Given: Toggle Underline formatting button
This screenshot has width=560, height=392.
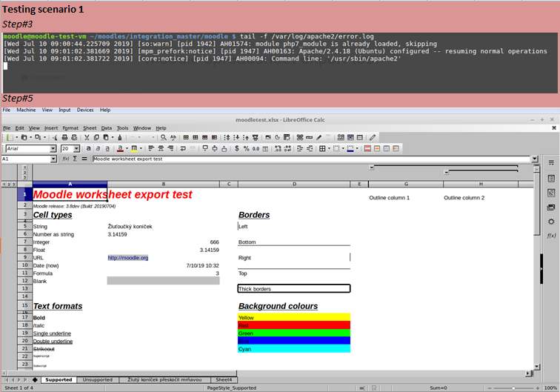Looking at the screenshot, I should pos(107,148).
